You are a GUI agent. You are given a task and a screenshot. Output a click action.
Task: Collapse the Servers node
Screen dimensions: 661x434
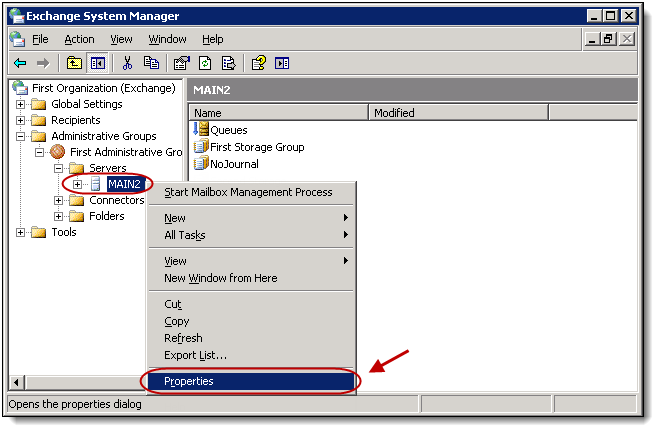click(58, 168)
